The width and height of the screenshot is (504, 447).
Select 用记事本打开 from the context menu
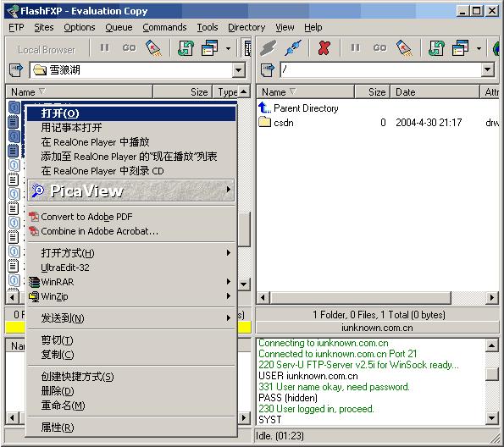point(130,128)
